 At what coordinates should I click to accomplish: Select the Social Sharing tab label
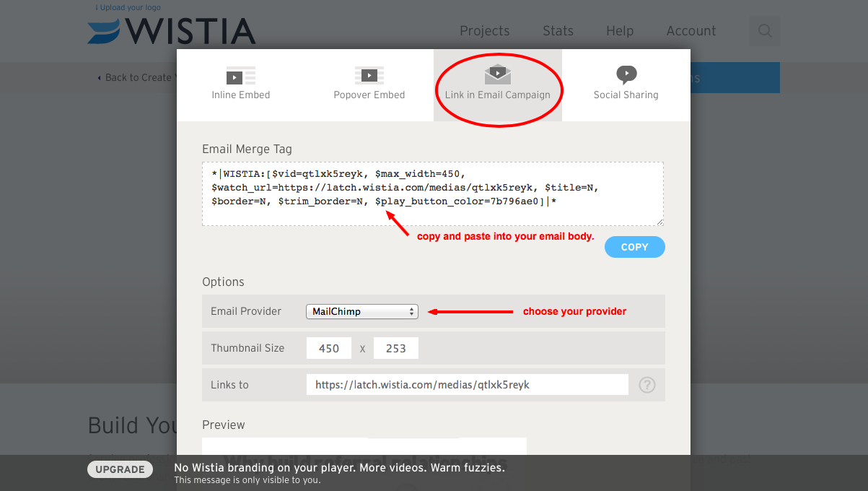pyautogui.click(x=626, y=95)
